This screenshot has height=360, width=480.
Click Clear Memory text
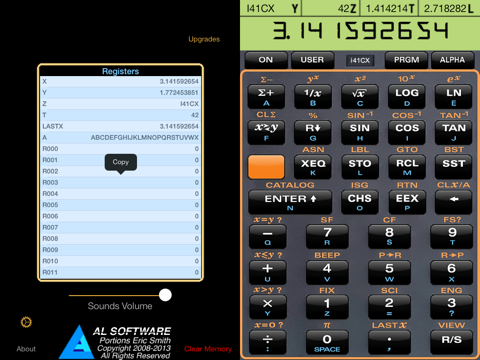pos(208,349)
